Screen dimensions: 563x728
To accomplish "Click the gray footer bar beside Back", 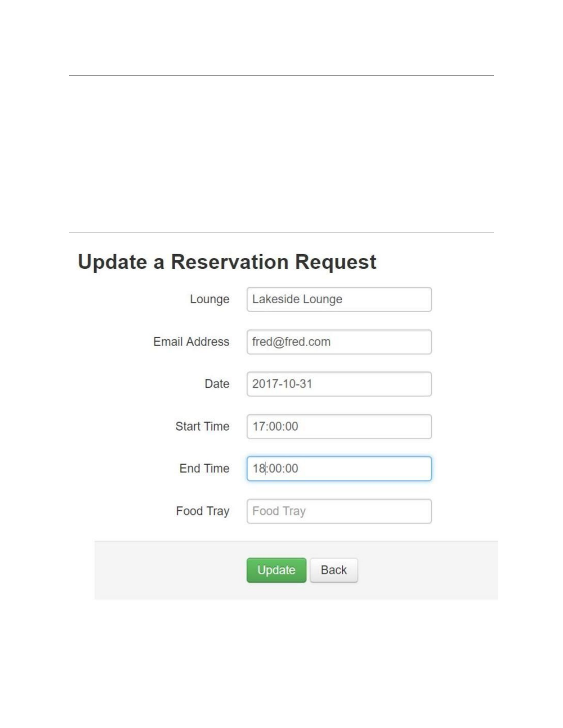I will point(428,570).
